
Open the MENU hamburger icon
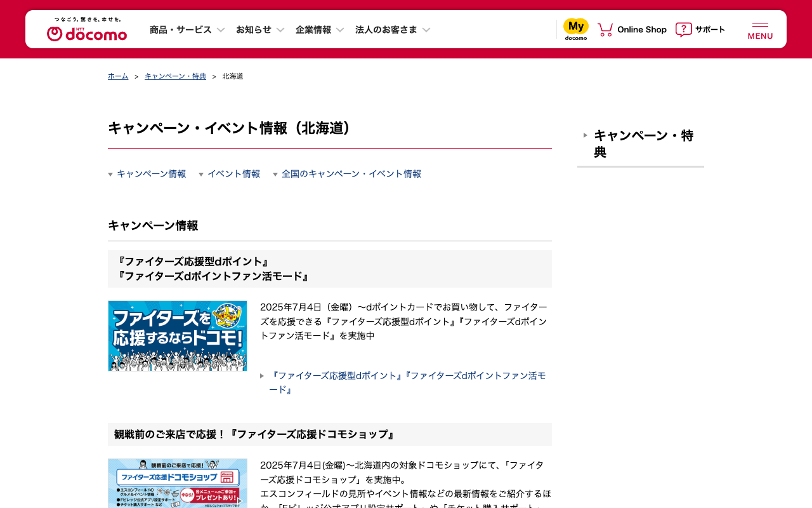coord(760,30)
